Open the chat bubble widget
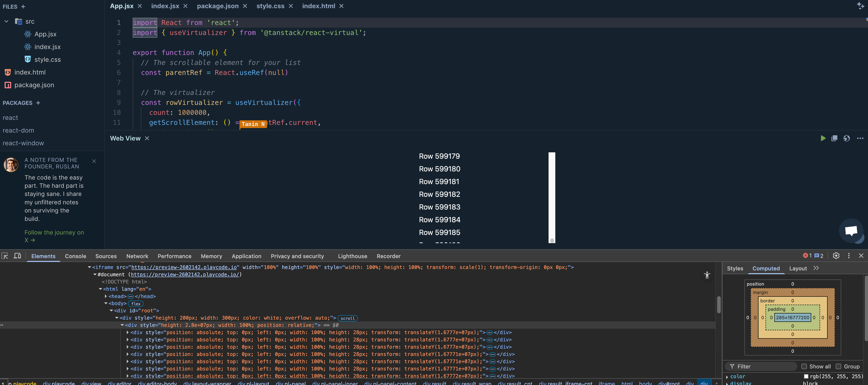The width and height of the screenshot is (868, 385). (x=851, y=231)
